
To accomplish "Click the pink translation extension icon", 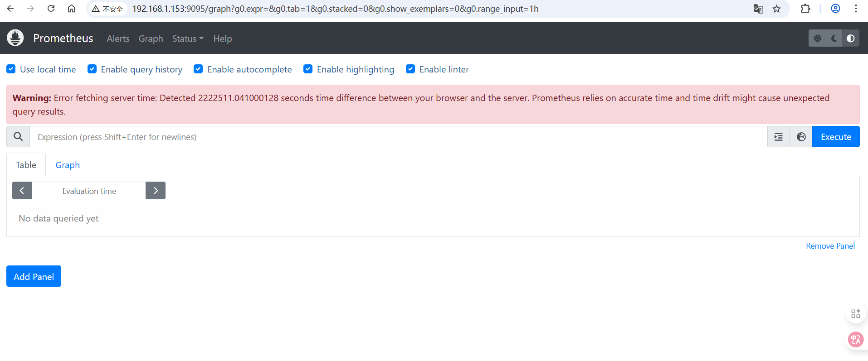I will (856, 339).
